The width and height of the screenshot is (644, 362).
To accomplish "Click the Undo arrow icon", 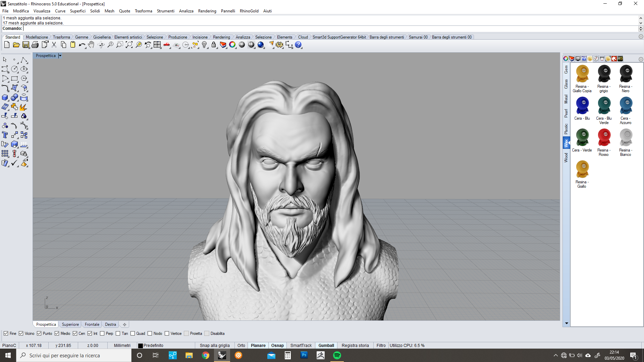I will pos(82,45).
